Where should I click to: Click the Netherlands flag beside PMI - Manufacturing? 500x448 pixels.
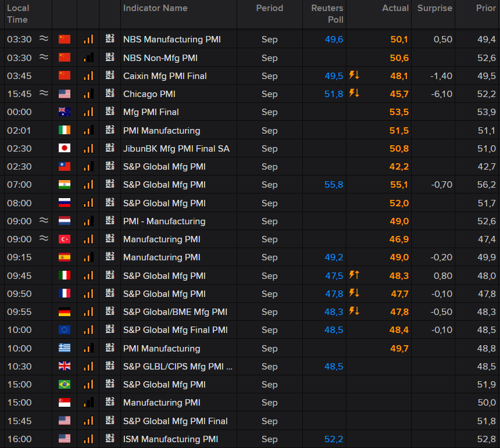point(65,221)
